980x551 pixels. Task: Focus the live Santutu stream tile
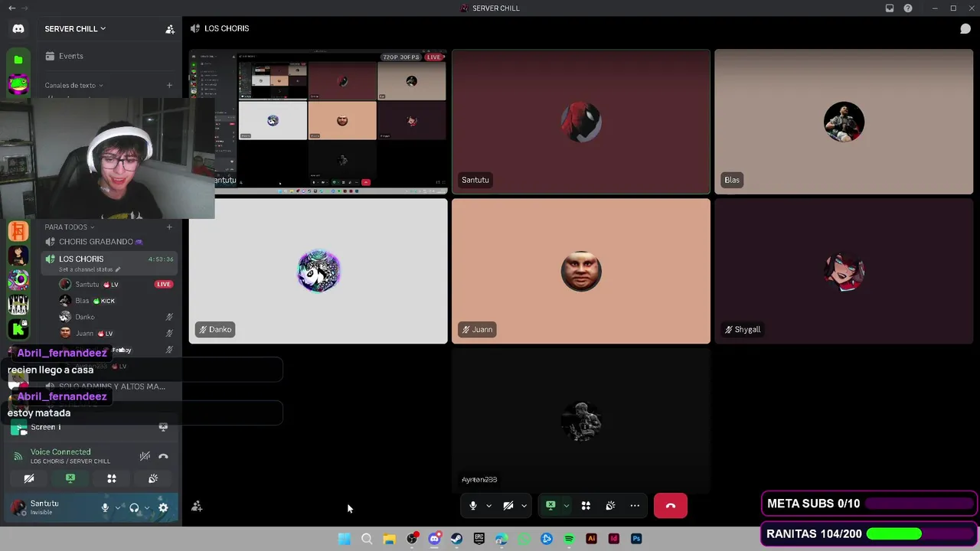(x=318, y=122)
